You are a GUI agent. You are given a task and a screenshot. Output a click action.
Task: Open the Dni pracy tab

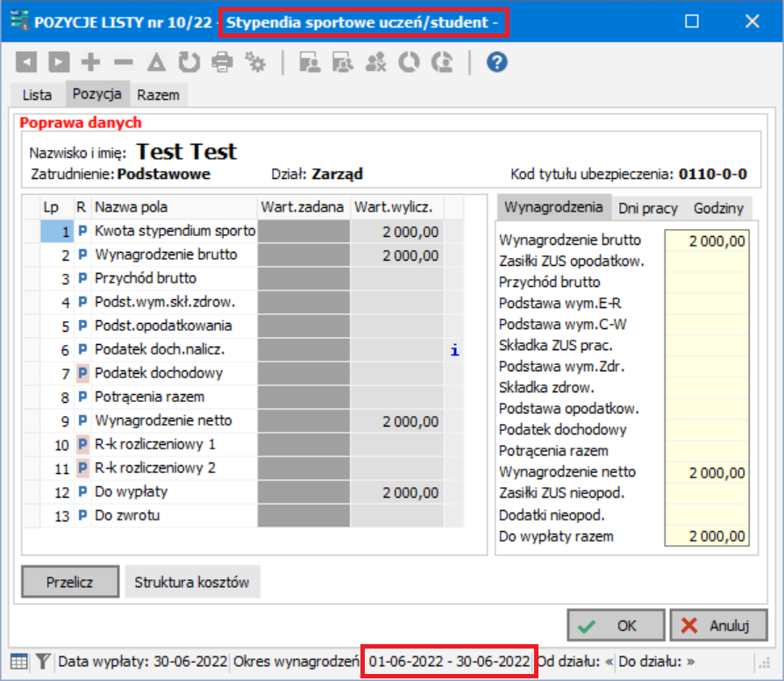tap(648, 208)
